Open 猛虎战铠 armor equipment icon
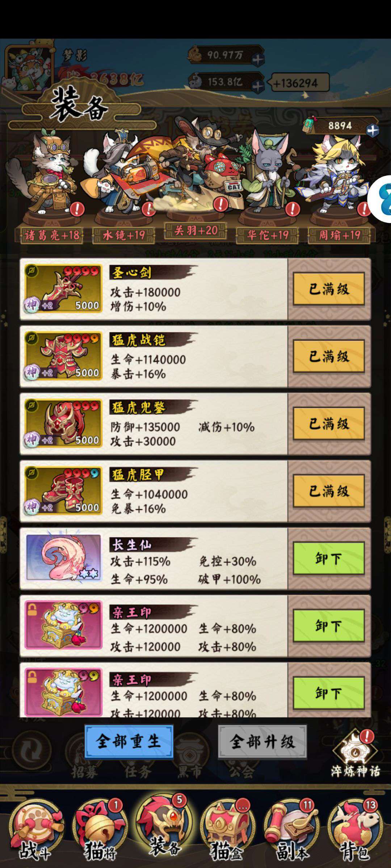Image resolution: width=391 pixels, height=868 pixels. 63,356
